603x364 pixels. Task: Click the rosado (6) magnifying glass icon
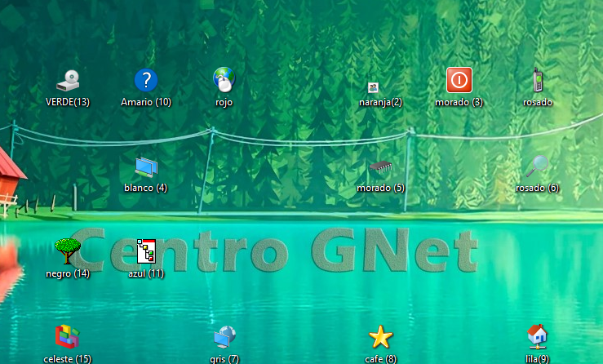coord(537,166)
